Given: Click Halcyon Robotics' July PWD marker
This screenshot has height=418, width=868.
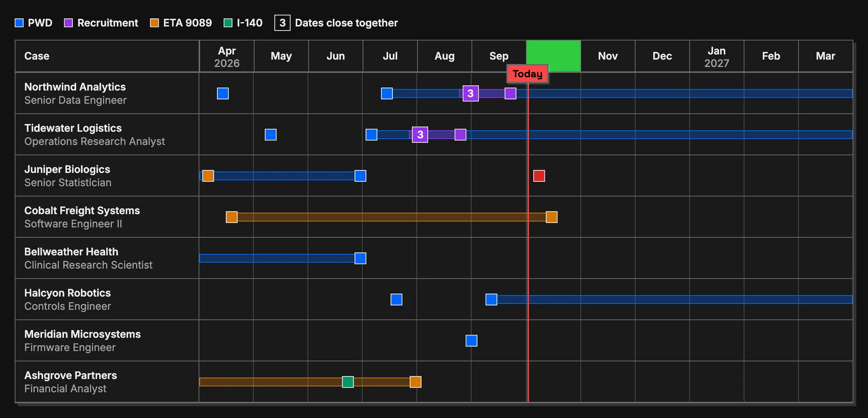Looking at the screenshot, I should pos(396,300).
